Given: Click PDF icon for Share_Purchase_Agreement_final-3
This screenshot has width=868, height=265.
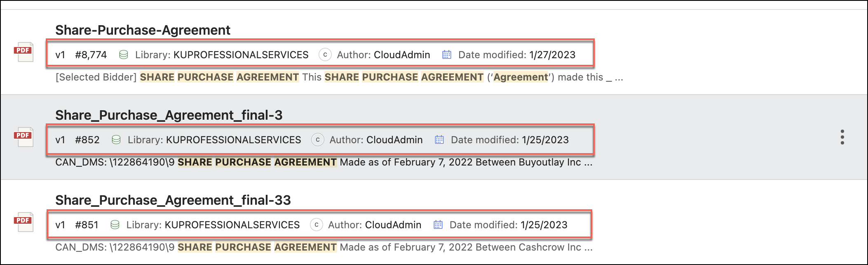Looking at the screenshot, I should 23,137.
